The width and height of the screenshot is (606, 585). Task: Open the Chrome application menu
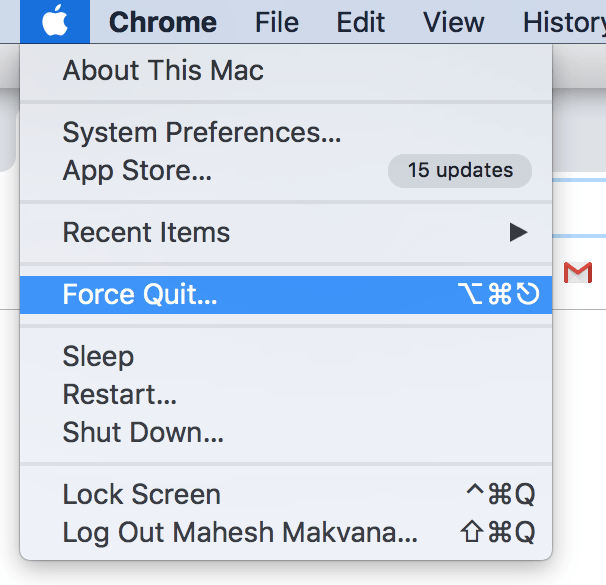163,22
